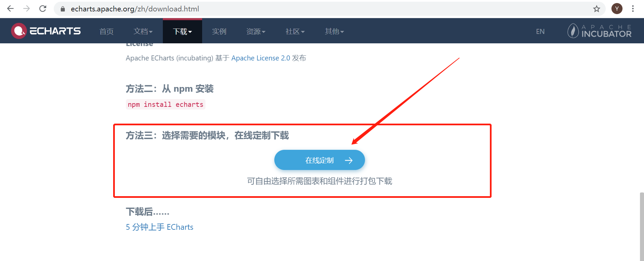
Task: Click the 在线定制 button
Action: 320,160
